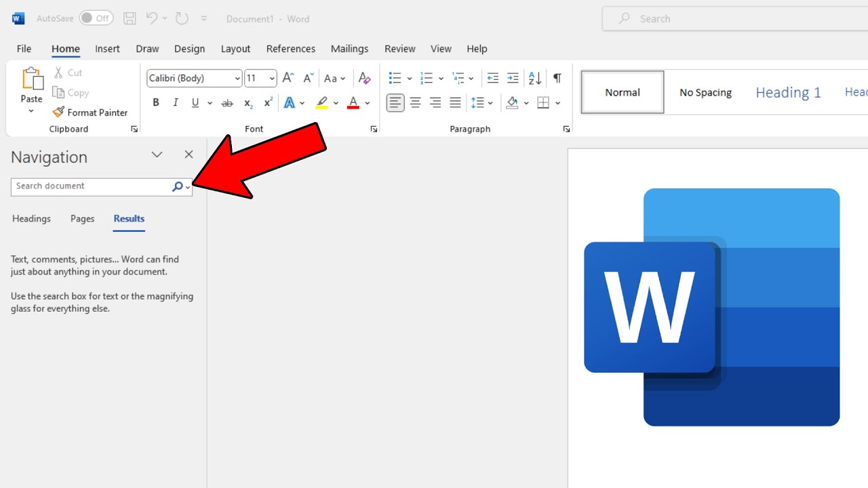Open the Help tab

(x=477, y=49)
